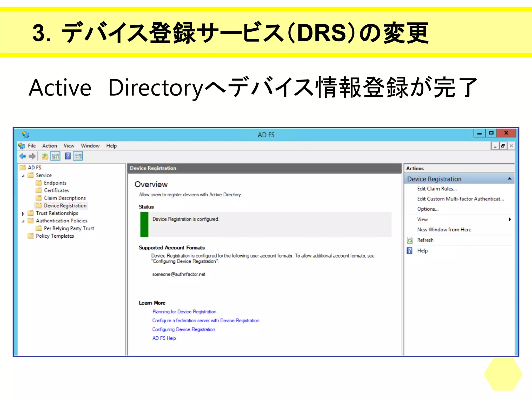Click the Supported Account Formats heading
This screenshot has height=399, width=532.
(172, 248)
